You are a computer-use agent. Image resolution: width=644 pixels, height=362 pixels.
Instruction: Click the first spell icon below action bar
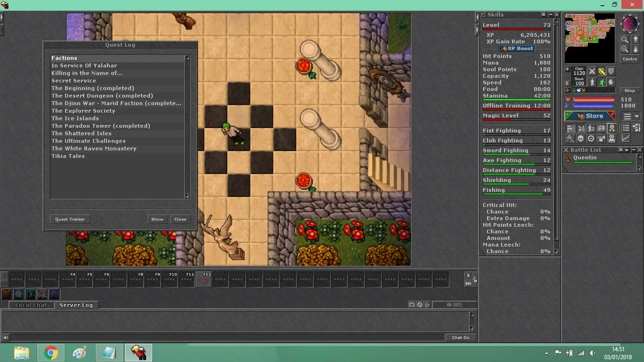[x=7, y=294]
